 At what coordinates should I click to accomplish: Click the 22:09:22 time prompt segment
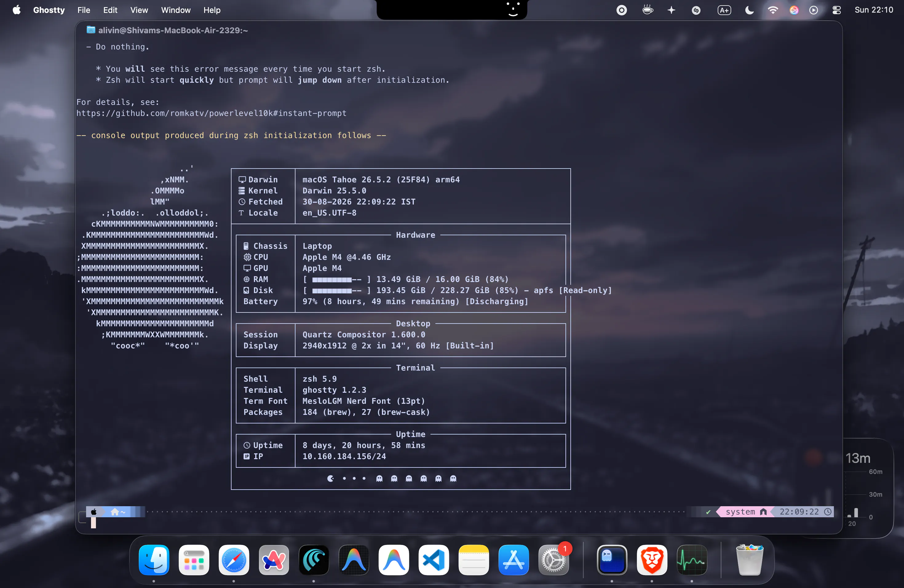point(805,512)
